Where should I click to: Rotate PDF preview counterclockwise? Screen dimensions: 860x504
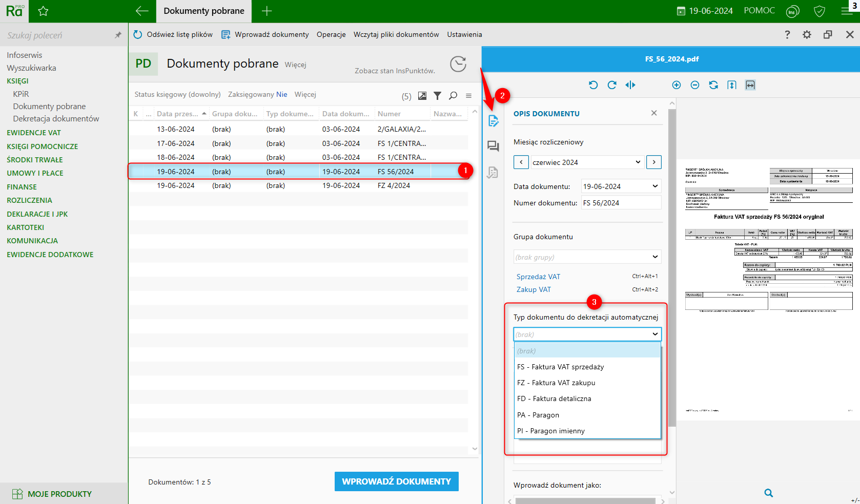coord(593,85)
